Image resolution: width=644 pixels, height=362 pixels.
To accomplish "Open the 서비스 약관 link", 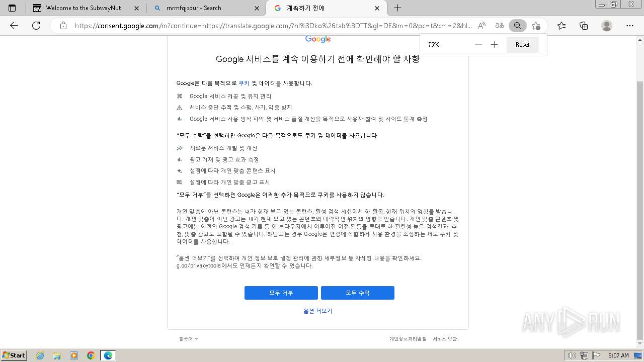I will 445,339.
